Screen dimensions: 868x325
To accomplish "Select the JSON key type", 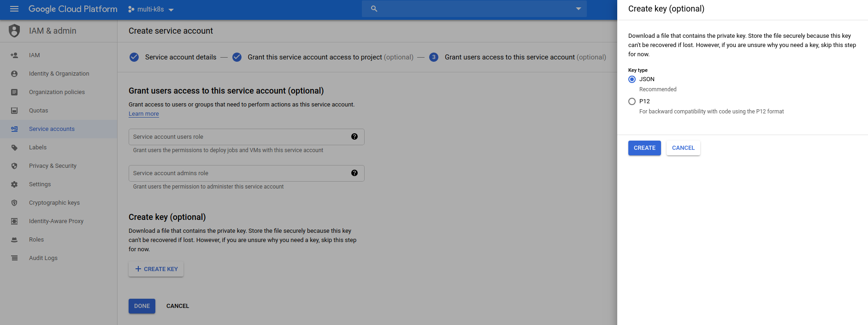I will [632, 79].
